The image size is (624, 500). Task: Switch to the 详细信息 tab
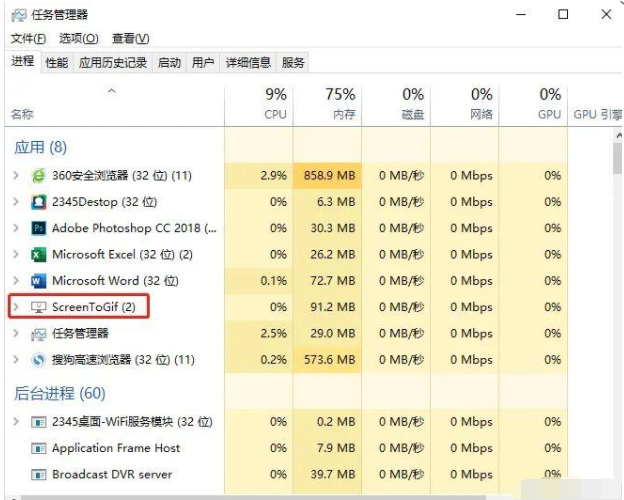(x=247, y=62)
